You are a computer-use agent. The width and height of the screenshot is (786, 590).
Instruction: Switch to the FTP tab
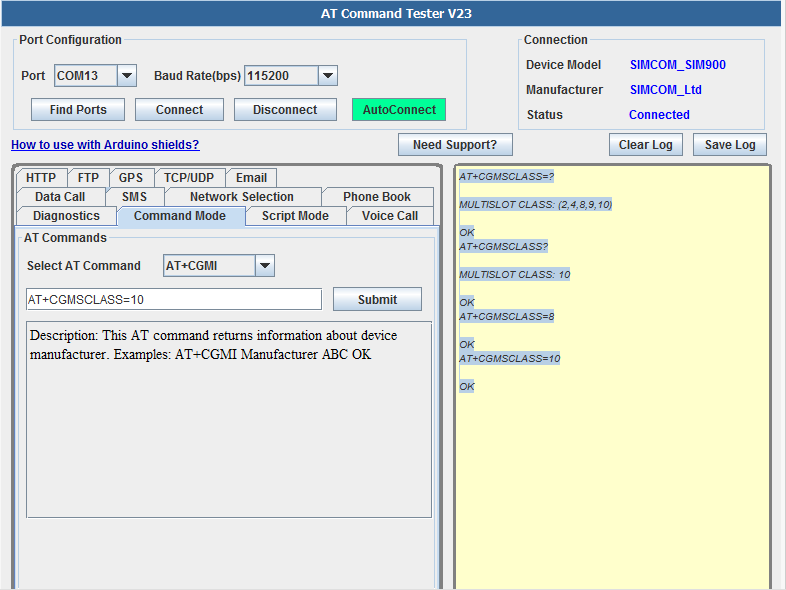point(88,178)
